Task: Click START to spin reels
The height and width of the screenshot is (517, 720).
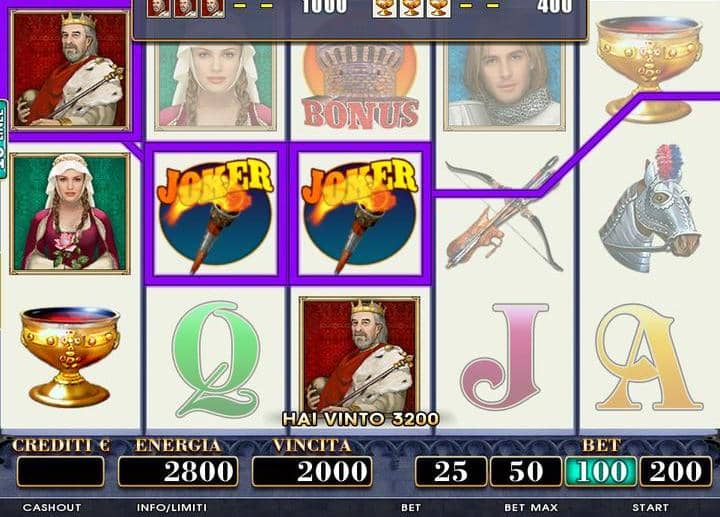Action: (650, 507)
